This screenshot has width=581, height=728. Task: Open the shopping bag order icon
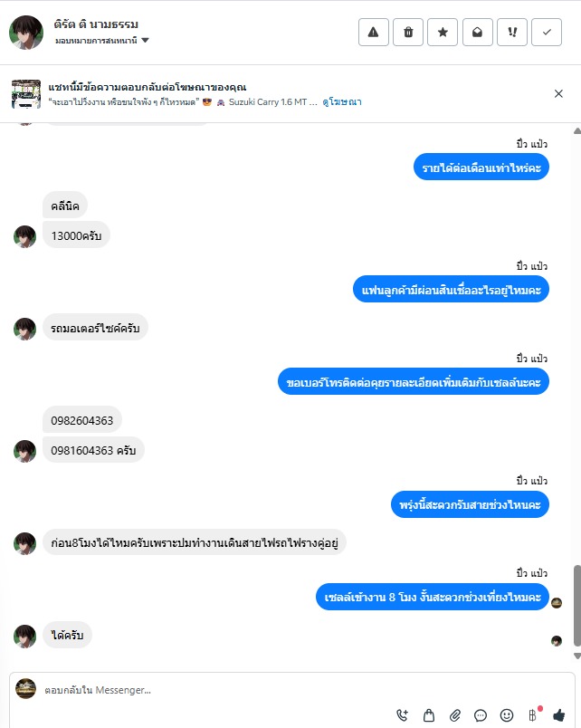click(429, 715)
